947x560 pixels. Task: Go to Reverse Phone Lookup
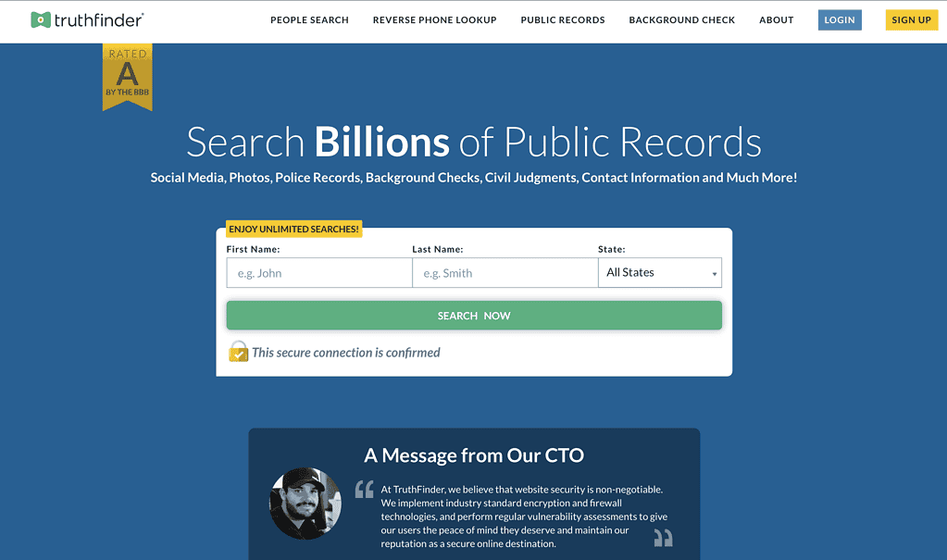point(434,19)
